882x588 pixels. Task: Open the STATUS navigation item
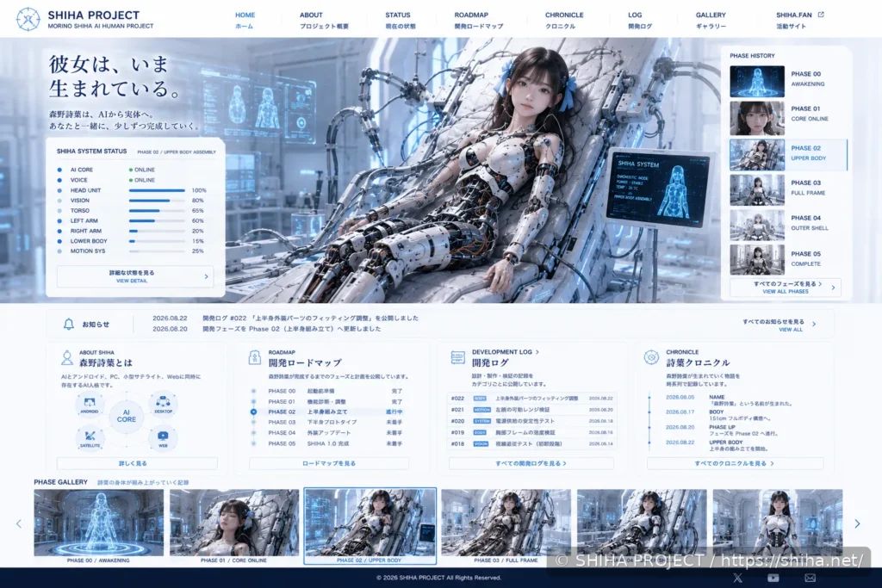pyautogui.click(x=400, y=21)
